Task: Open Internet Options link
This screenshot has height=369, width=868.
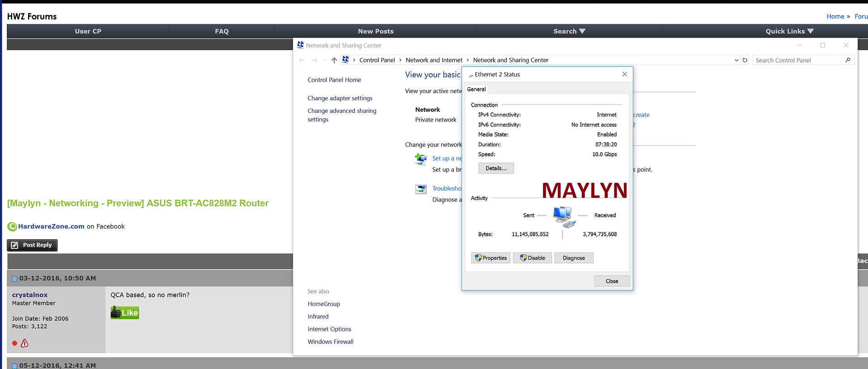Action: tap(329, 329)
